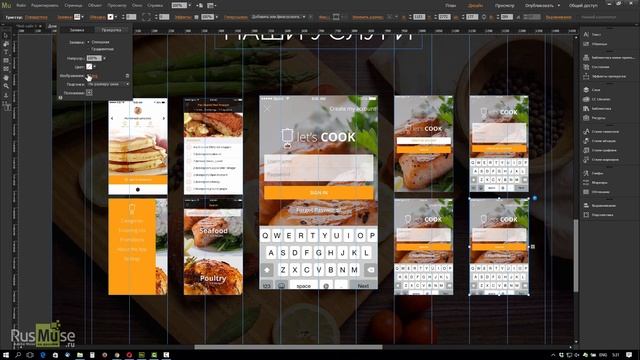
Task: Switch to the Plan (План) mode
Action: pos(451,6)
